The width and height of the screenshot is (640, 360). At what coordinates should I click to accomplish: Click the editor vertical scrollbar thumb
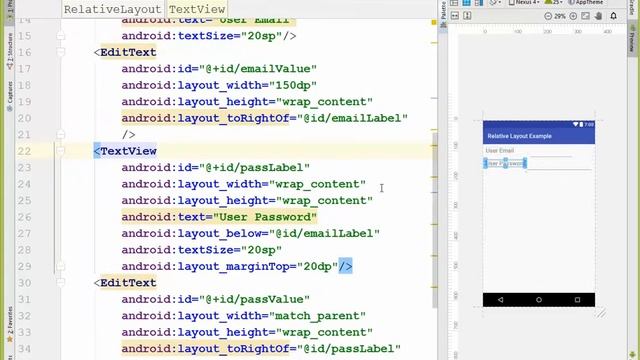click(x=435, y=220)
